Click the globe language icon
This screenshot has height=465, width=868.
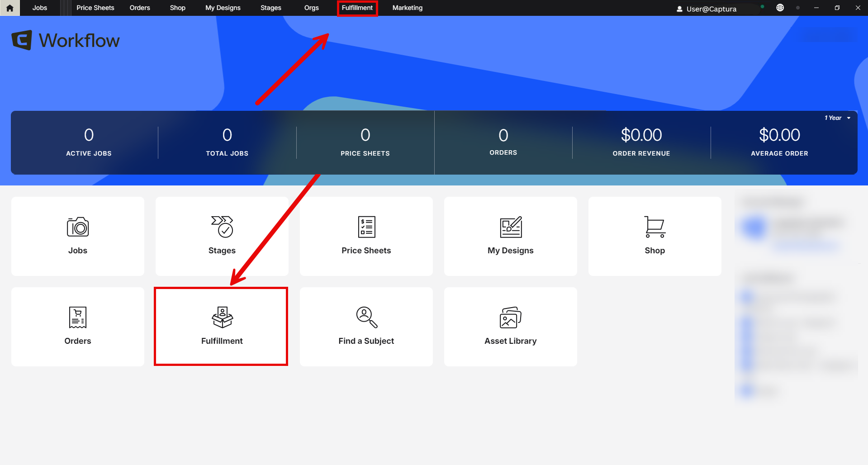tap(780, 8)
